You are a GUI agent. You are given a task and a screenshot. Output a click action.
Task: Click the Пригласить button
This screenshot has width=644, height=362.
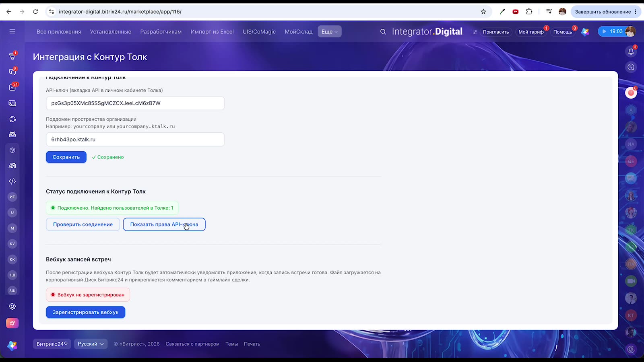pyautogui.click(x=496, y=32)
